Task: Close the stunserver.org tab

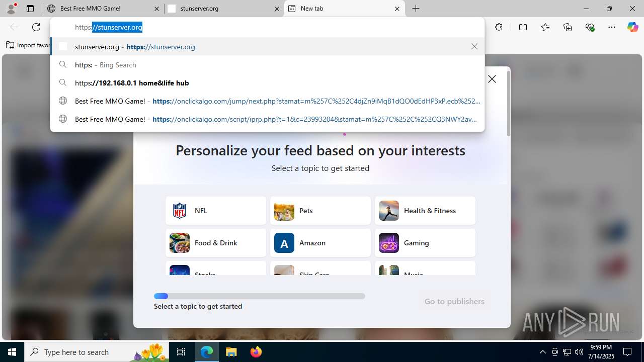Action: [x=277, y=9]
